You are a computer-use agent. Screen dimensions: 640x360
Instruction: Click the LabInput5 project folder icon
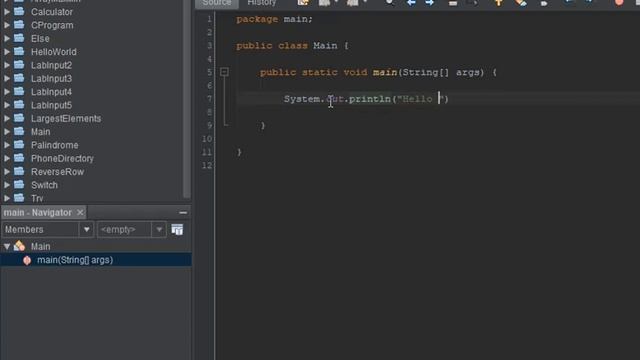[19, 105]
